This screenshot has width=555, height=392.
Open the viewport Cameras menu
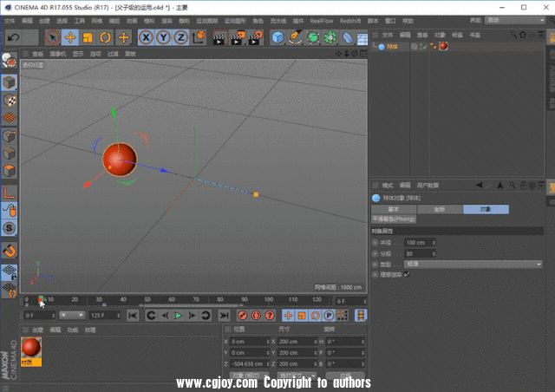tap(58, 54)
